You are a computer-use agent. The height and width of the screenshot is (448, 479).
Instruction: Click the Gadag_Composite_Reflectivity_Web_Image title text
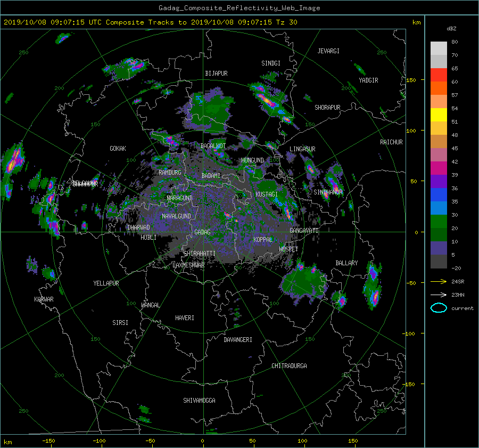tap(239, 8)
